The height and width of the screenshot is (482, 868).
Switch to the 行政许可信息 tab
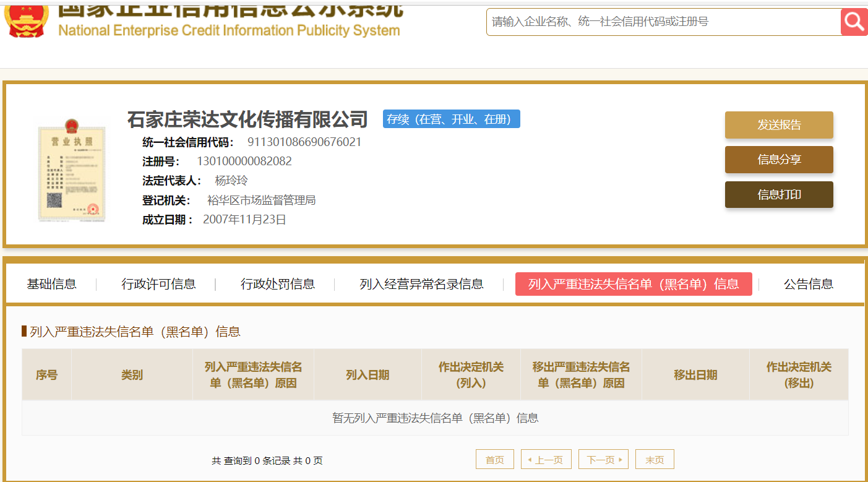coord(158,284)
